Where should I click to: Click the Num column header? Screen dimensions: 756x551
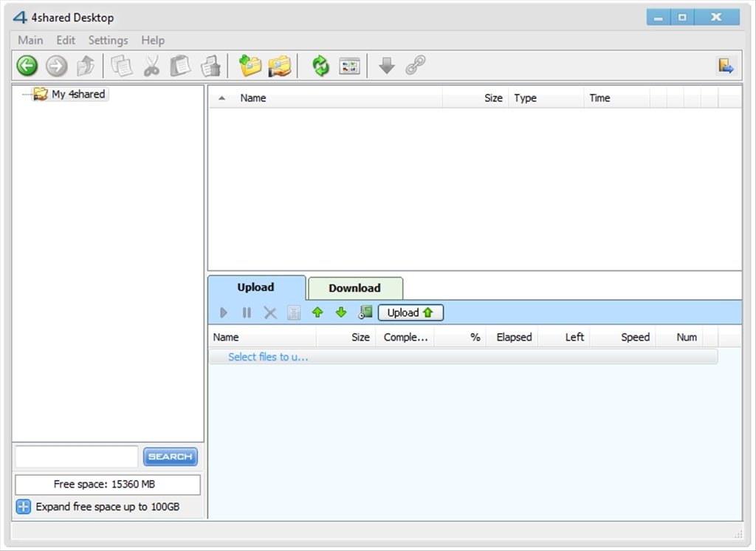[687, 338]
